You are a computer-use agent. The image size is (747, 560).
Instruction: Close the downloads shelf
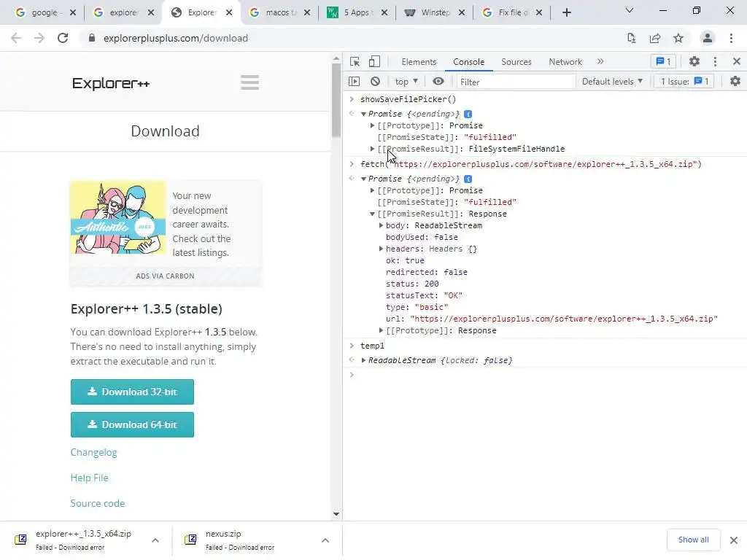(x=734, y=540)
